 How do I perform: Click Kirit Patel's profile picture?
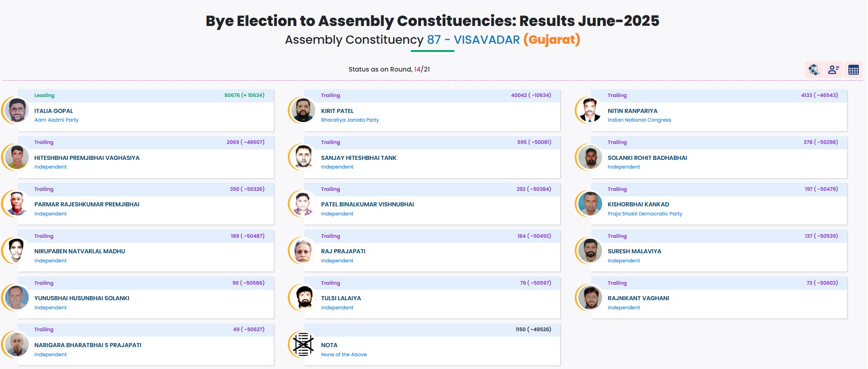(x=303, y=111)
